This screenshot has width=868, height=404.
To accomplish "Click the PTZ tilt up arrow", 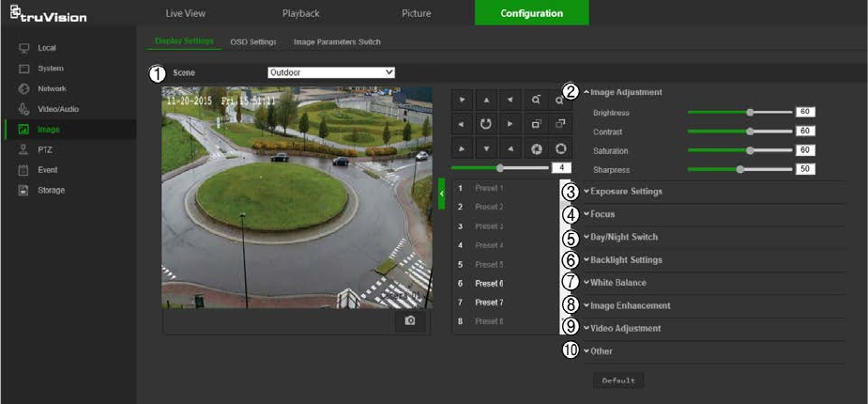I will click(486, 99).
